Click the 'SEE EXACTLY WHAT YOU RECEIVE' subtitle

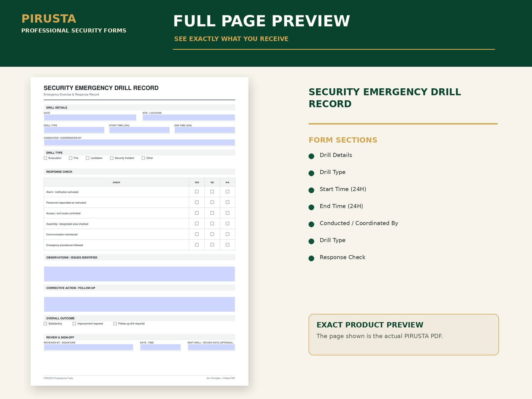231,39
